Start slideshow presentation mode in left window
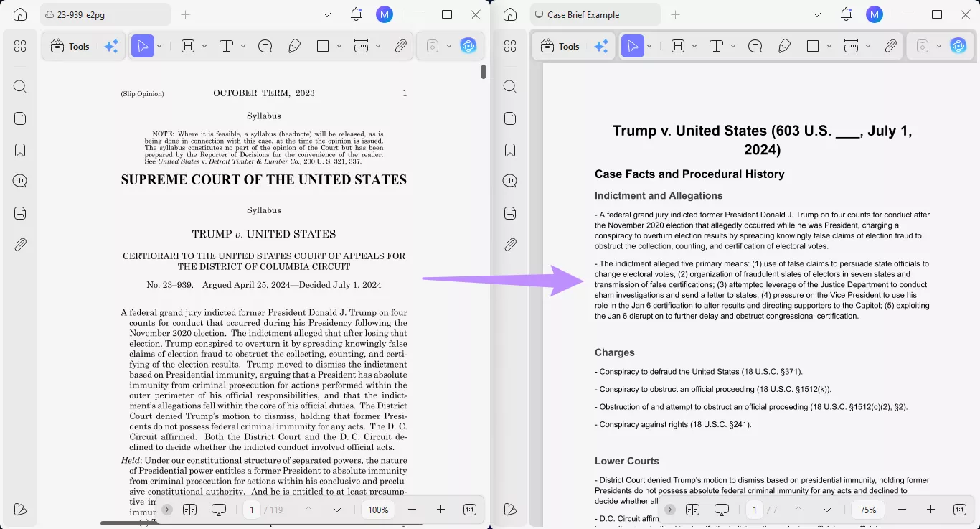The image size is (980, 529). coord(219,510)
